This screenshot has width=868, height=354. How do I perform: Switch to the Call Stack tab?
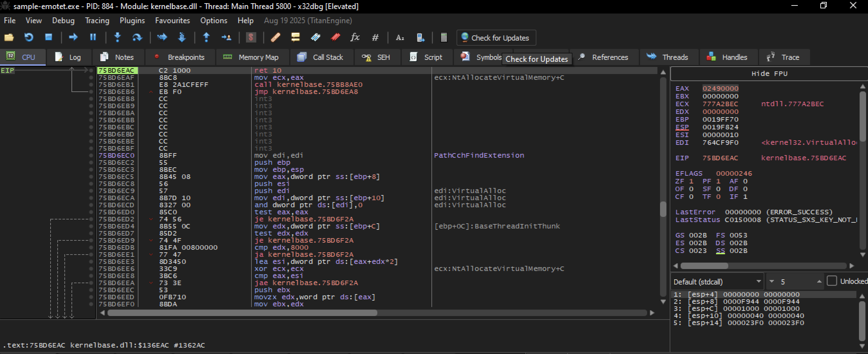pos(322,57)
